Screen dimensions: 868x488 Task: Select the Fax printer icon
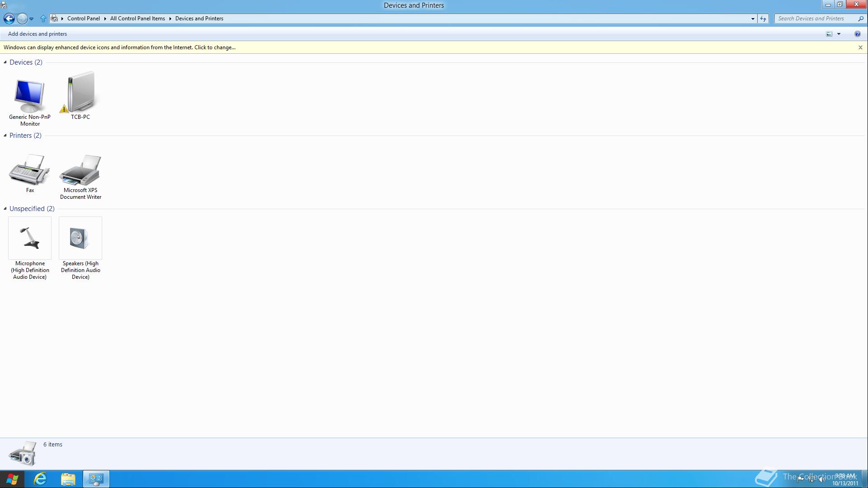coord(30,170)
